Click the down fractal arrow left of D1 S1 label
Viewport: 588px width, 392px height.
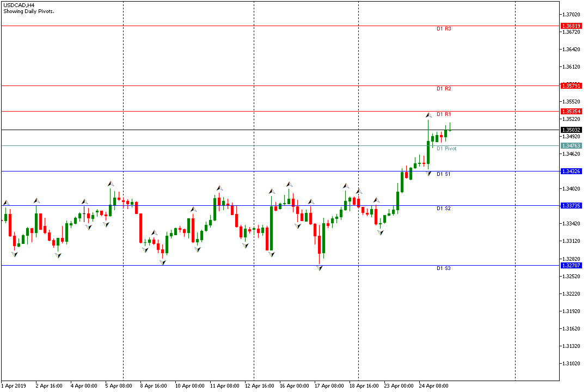[428, 174]
